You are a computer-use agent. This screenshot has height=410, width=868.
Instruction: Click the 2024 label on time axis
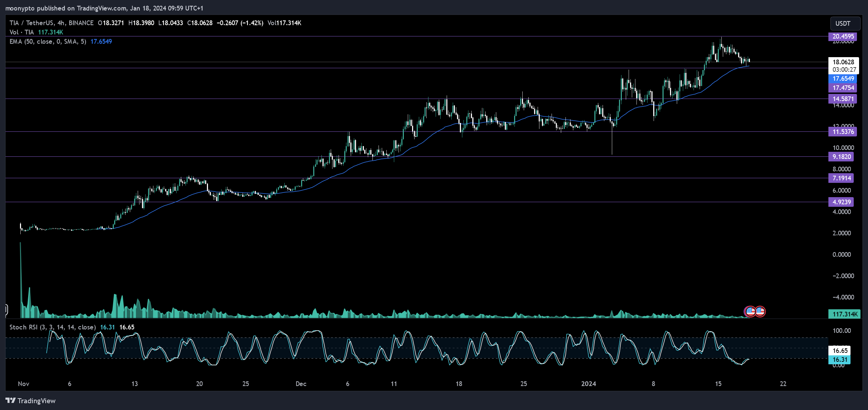coord(588,384)
